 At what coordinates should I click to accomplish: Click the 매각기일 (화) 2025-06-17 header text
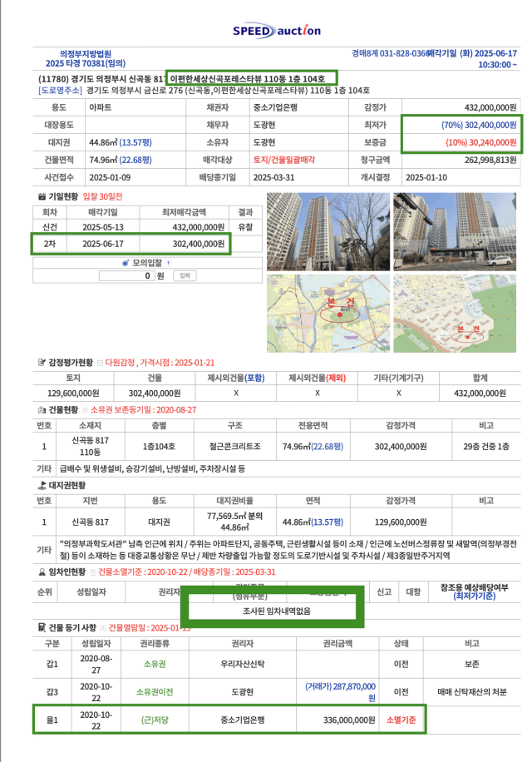pos(473,53)
